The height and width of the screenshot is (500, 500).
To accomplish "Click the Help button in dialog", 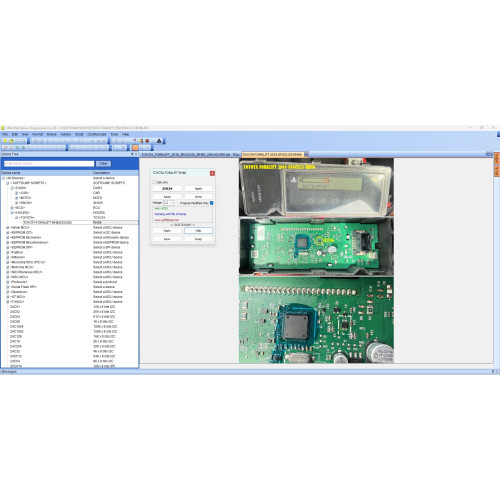I will click(x=198, y=231).
